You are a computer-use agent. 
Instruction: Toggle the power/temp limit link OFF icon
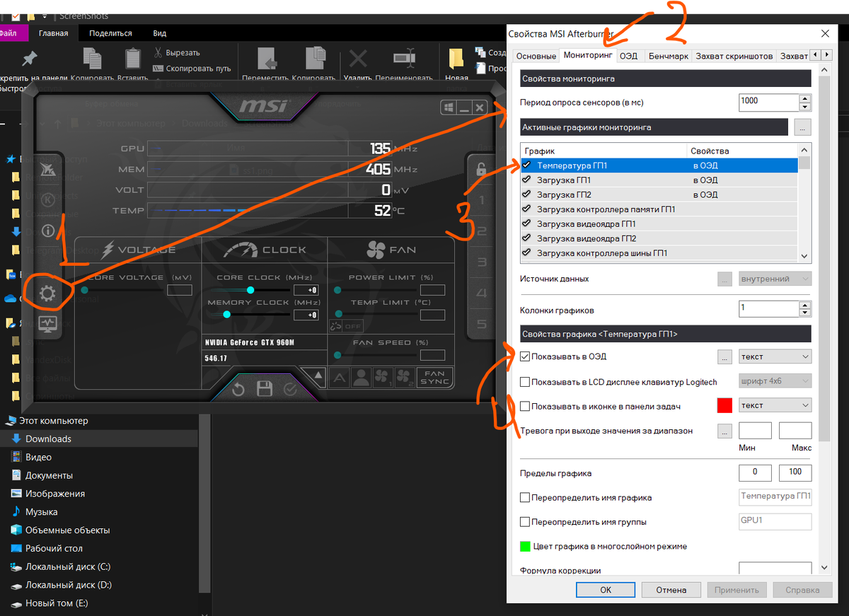(x=346, y=326)
